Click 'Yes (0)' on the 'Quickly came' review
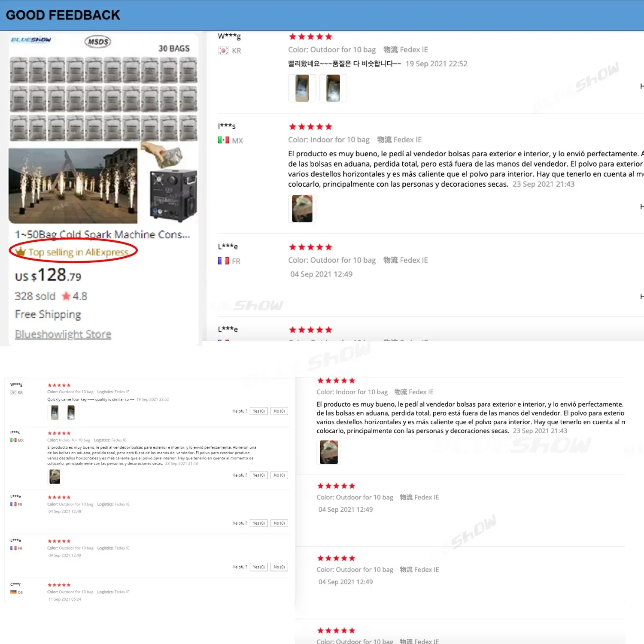644x644 pixels. (x=259, y=411)
